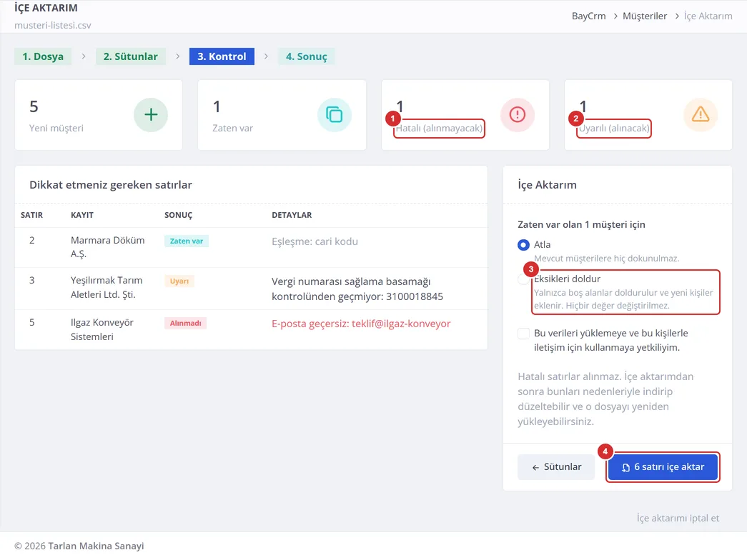Screen dimensions: 747x560
Task: Click Eşleşme: cari kodu detail
Action: (x=315, y=241)
